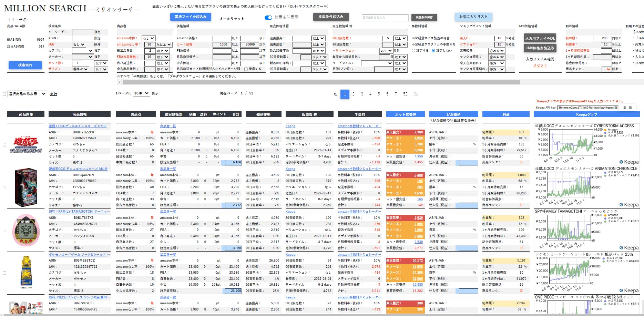Click the Yu-Gi-Oh ANIMATION CHRONICLE box image

[25, 187]
